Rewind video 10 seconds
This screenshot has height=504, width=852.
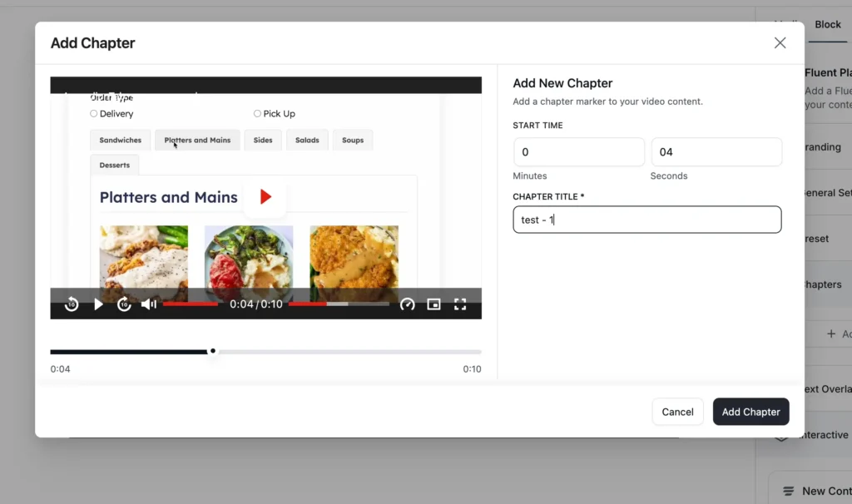coord(72,304)
